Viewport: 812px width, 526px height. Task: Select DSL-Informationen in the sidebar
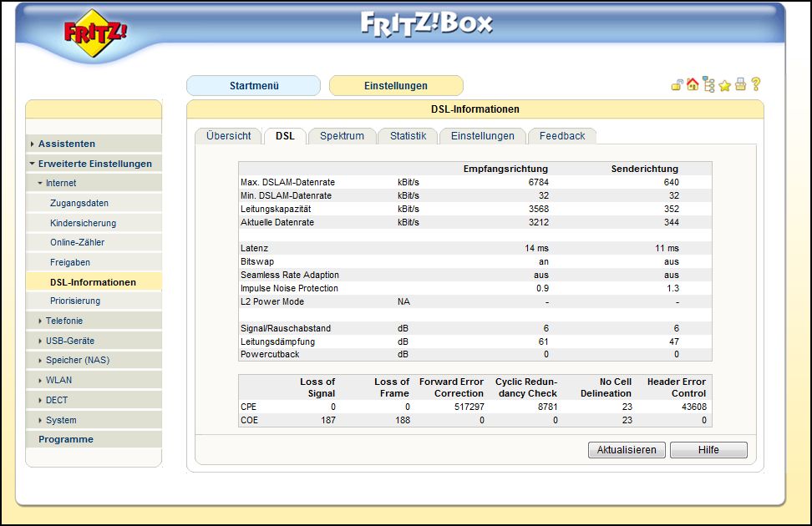coord(94,282)
